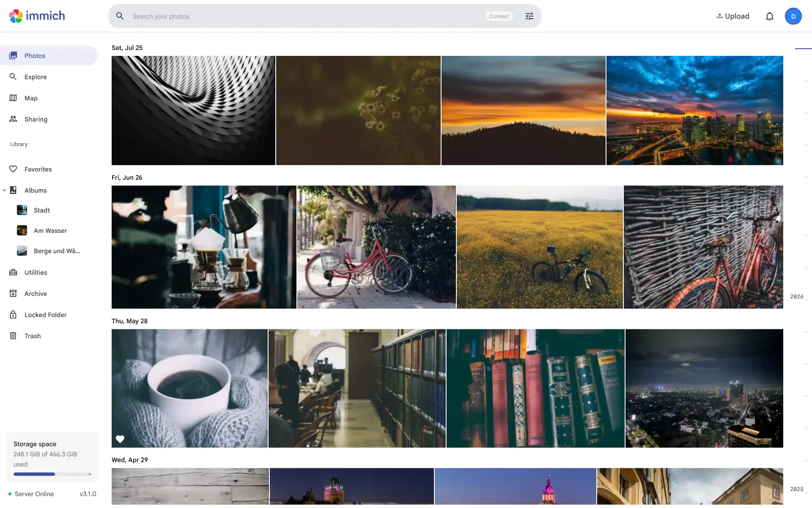
Task: Click the Upload button
Action: 733,16
